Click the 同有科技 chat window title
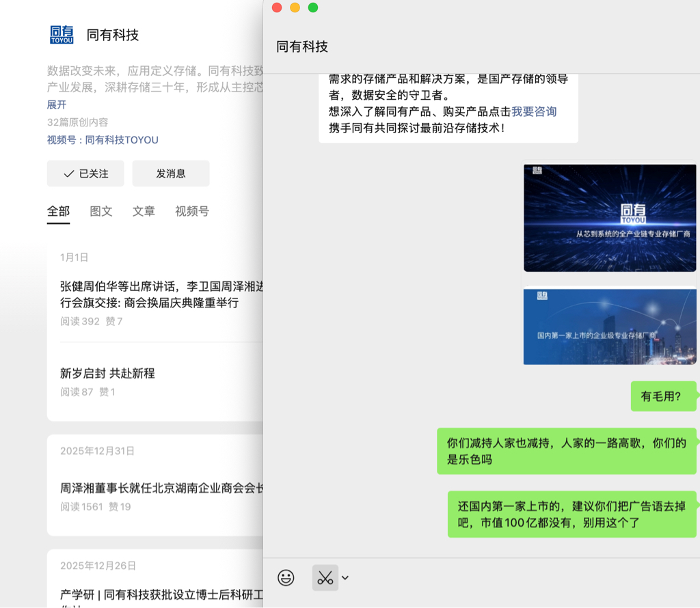This screenshot has height=608, width=700. (302, 46)
